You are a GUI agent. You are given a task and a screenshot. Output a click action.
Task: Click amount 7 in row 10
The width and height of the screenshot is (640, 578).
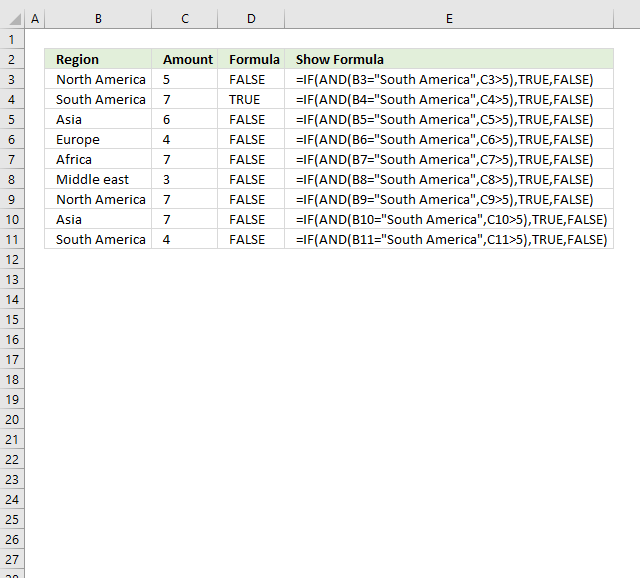(x=185, y=219)
